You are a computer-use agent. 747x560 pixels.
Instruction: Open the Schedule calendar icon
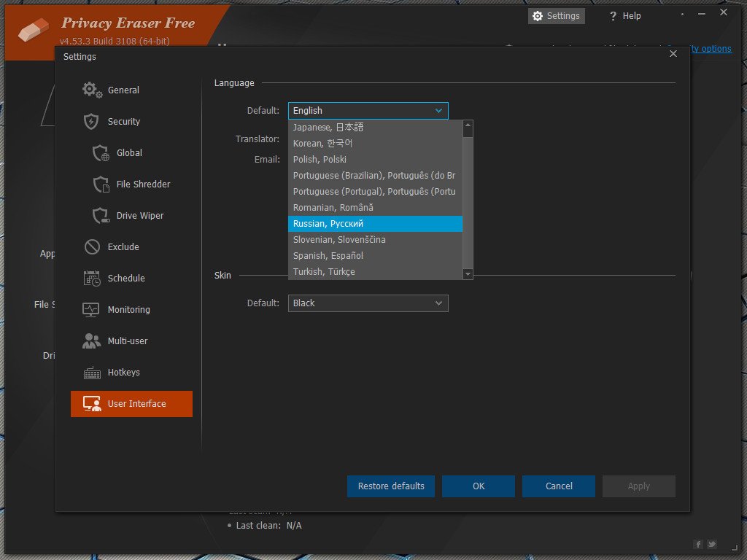pos(92,279)
